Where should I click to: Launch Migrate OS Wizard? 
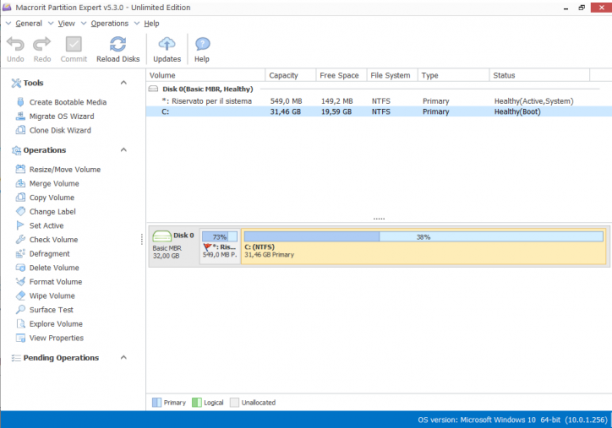62,116
